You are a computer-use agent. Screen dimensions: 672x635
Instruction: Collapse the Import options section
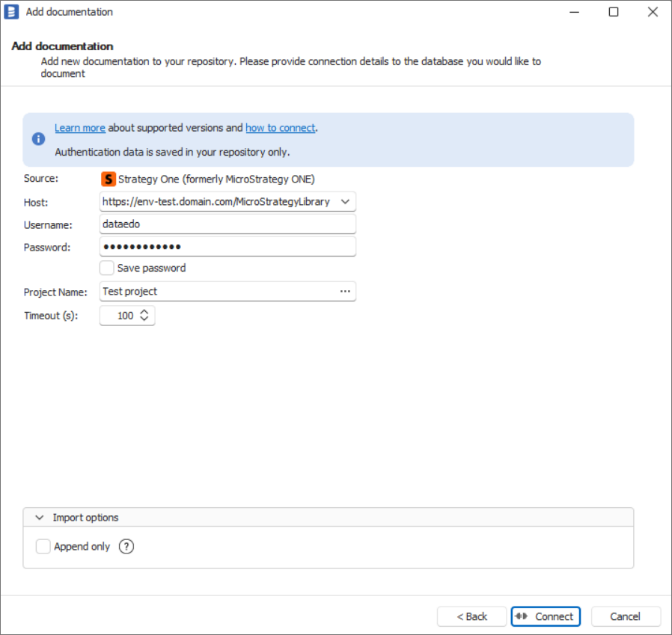point(39,518)
